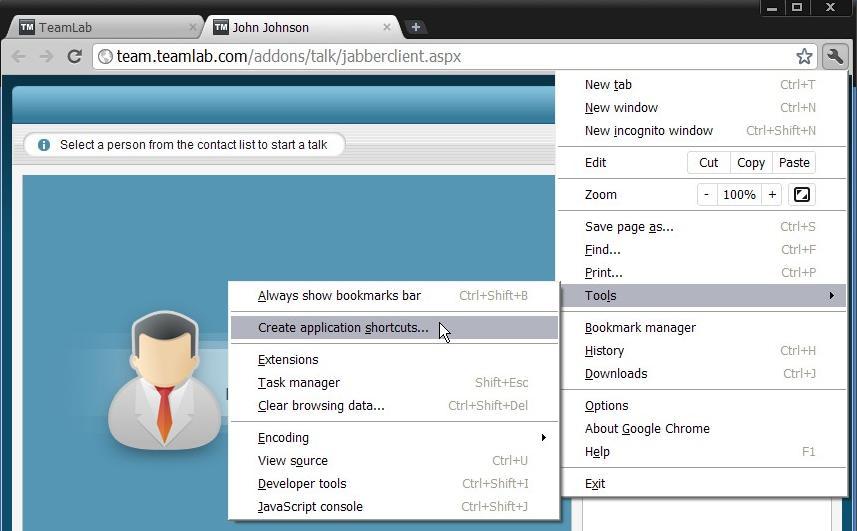The height and width of the screenshot is (531, 857).
Task: Close the Chrome window
Action: [x=831, y=8]
